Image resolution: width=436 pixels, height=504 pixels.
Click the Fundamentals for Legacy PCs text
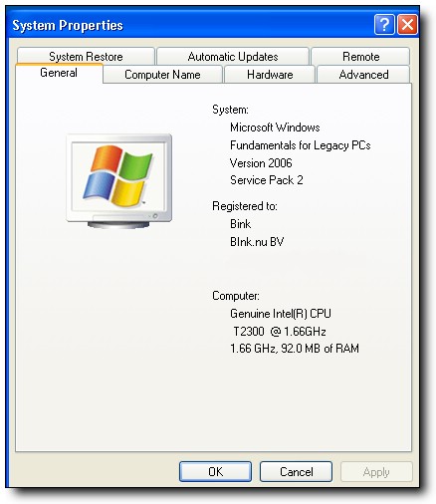click(301, 145)
